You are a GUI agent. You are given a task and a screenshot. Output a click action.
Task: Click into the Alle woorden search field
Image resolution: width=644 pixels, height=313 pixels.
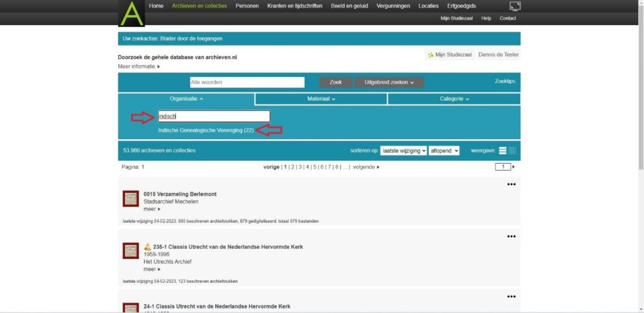[247, 83]
